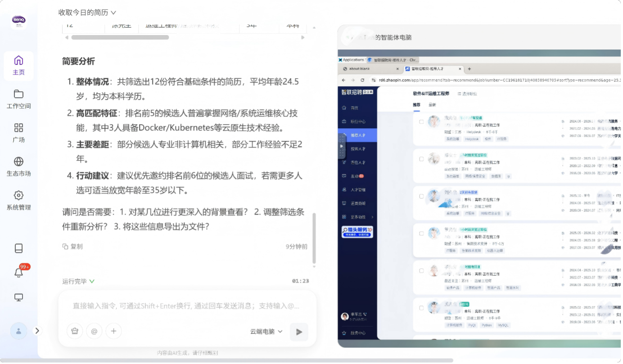Click the send message arrow button
The width and height of the screenshot is (623, 364).
(299, 332)
